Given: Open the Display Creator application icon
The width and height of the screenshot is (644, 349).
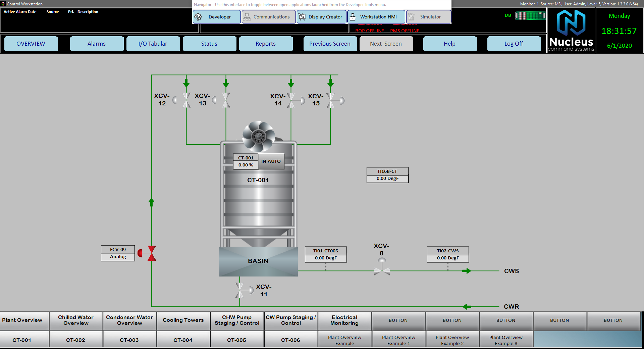Looking at the screenshot, I should tap(302, 16).
